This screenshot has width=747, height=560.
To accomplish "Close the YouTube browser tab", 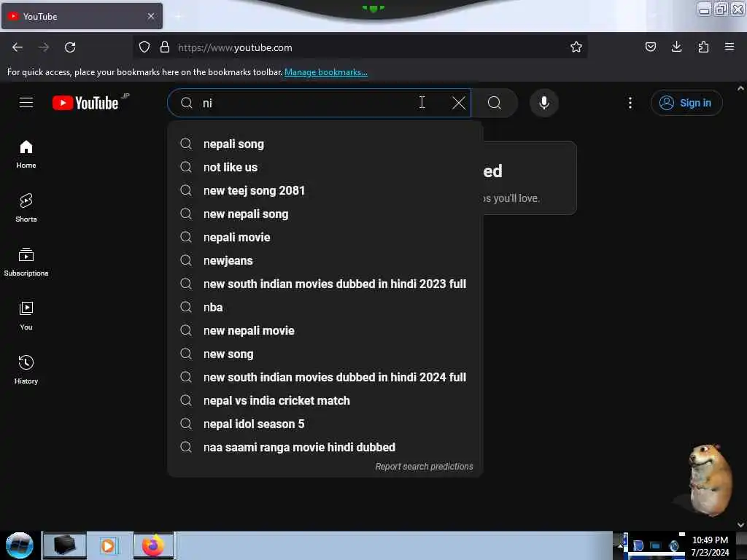I will point(151,16).
